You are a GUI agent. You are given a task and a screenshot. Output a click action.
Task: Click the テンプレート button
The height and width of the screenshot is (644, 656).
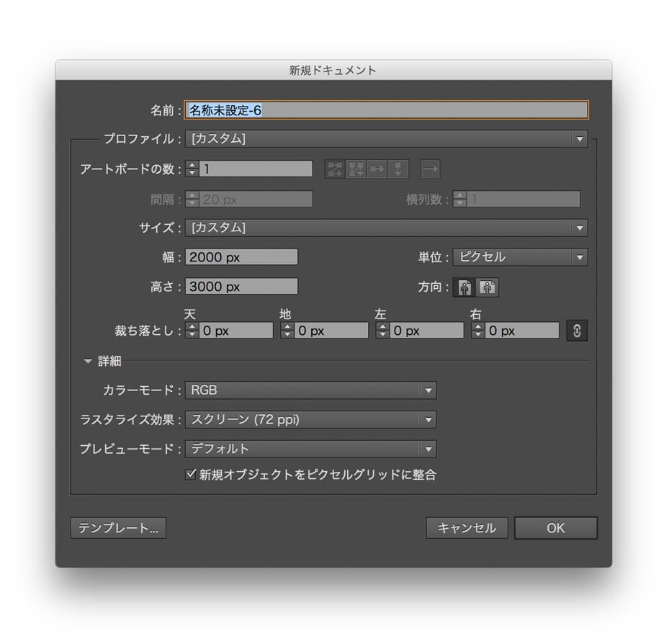117,528
